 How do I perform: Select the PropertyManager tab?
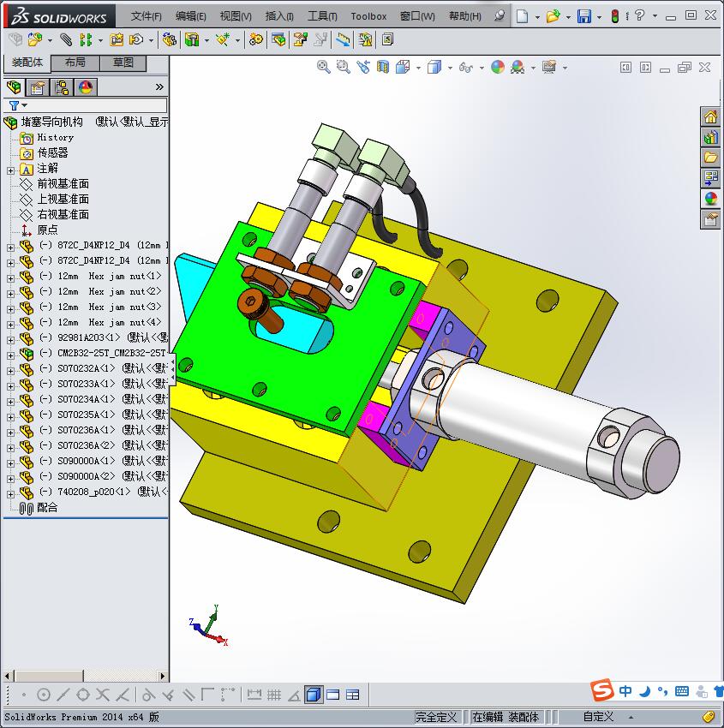[x=38, y=87]
